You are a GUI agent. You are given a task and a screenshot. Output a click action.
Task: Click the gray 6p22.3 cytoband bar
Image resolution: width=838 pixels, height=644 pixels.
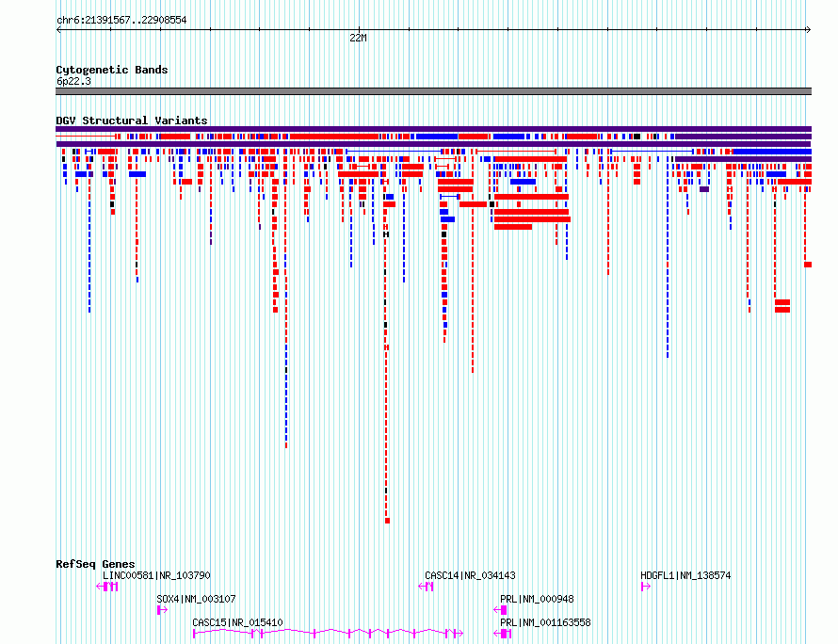click(433, 91)
